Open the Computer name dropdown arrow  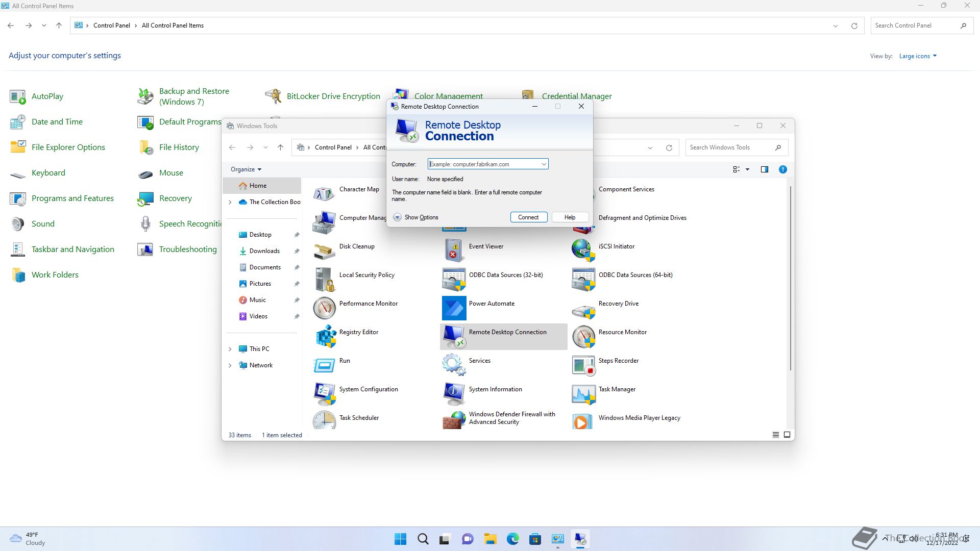point(544,164)
